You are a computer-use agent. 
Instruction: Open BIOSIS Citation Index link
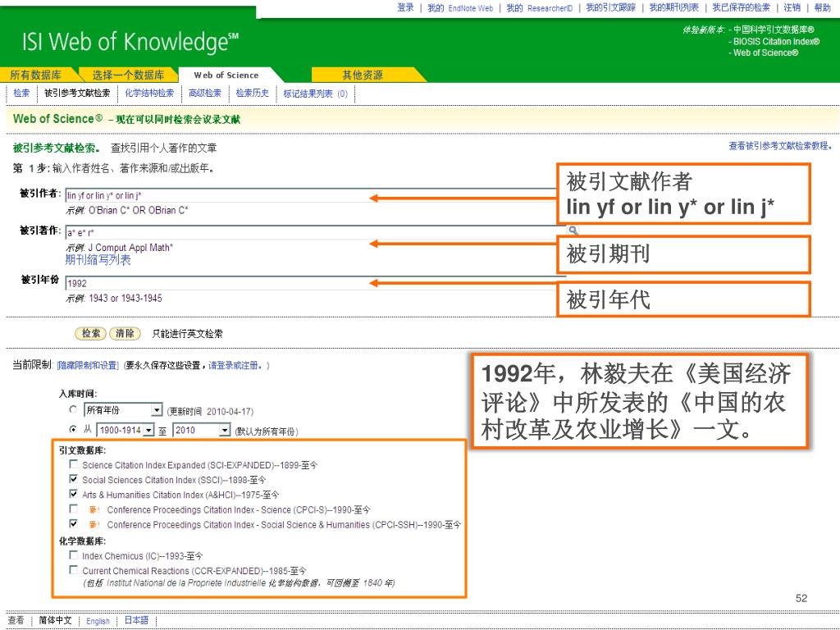(776, 41)
